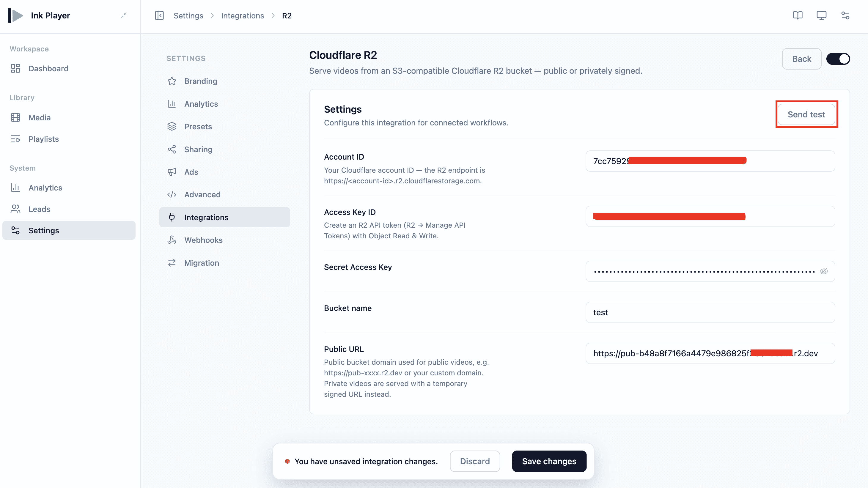Select the Ads settings label
868x488 pixels.
click(x=191, y=172)
